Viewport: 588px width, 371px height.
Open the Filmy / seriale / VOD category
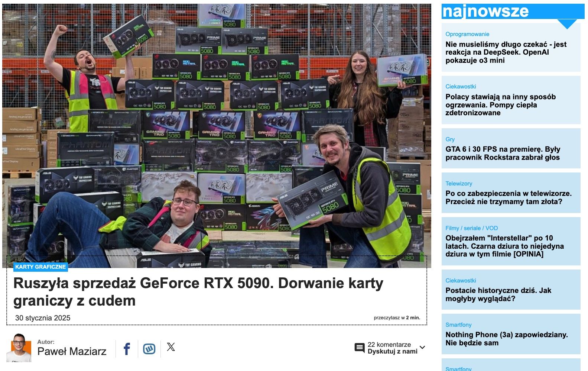(472, 228)
